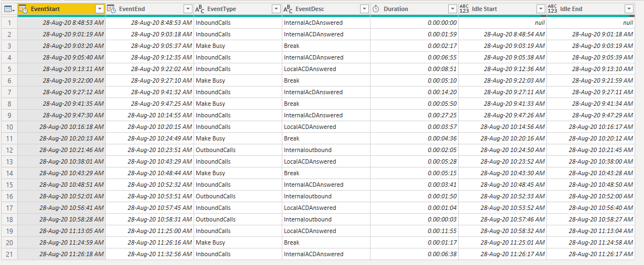Open EventType column filter dropdown
644x265 pixels.
click(x=276, y=9)
